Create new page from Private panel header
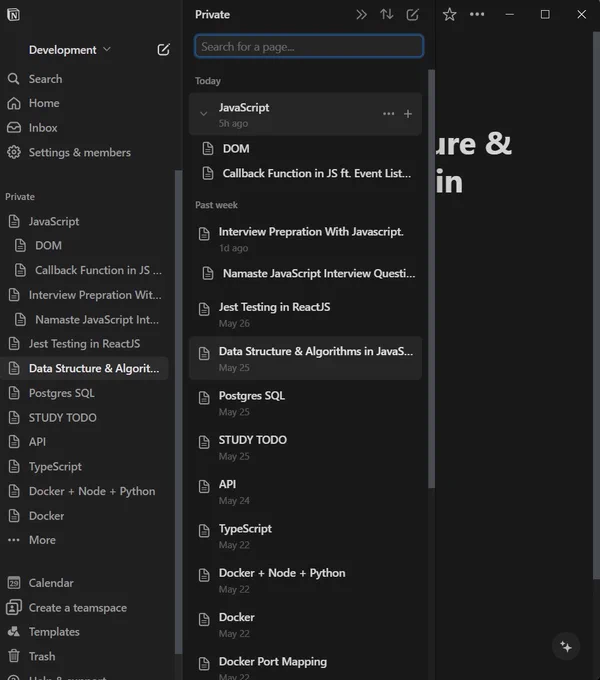Screen dimensions: 600x680 pyautogui.click(x=412, y=15)
